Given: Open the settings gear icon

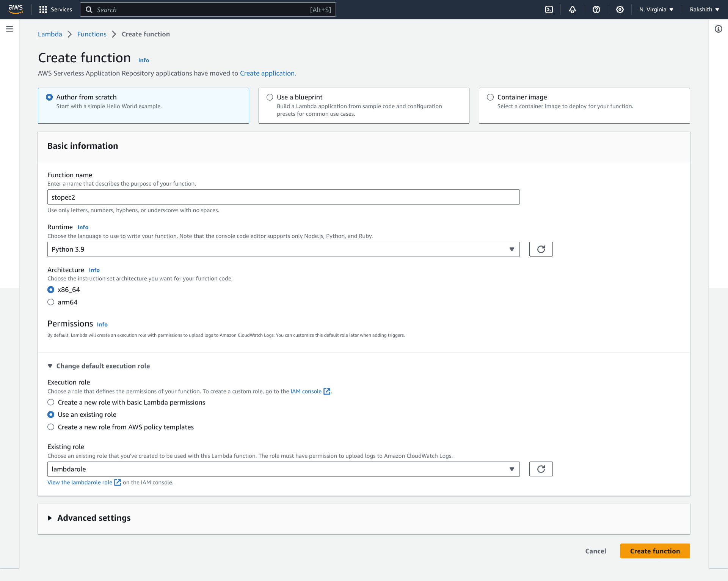Looking at the screenshot, I should (620, 9).
